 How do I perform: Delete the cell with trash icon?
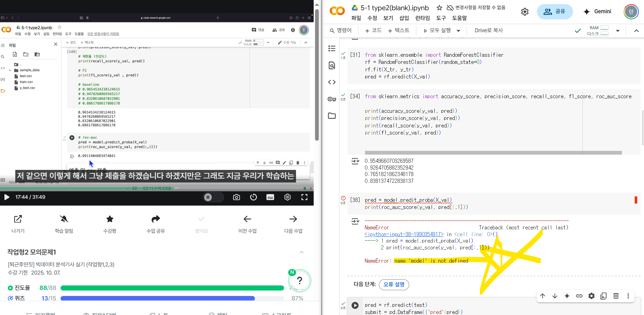tap(616, 296)
